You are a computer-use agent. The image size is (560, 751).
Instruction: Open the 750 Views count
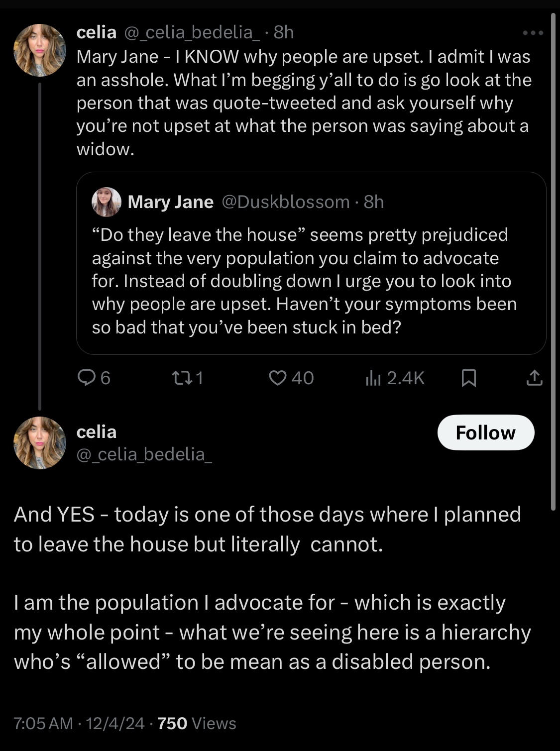tap(197, 723)
